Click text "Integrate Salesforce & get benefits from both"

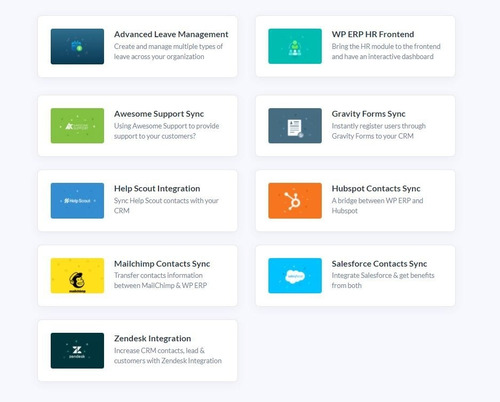(x=383, y=280)
